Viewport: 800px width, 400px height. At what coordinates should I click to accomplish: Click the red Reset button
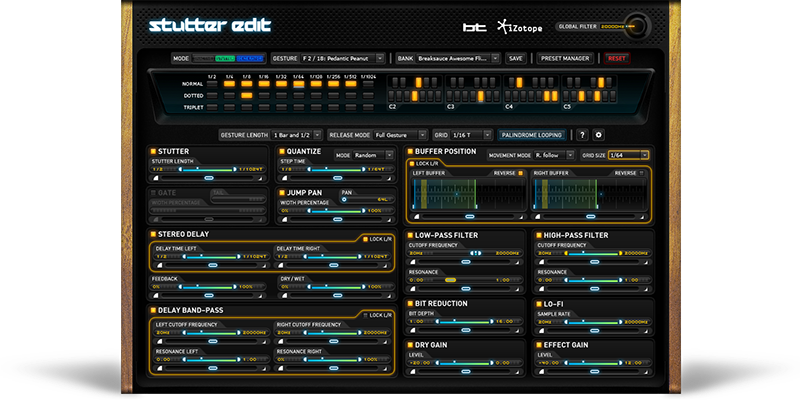617,59
